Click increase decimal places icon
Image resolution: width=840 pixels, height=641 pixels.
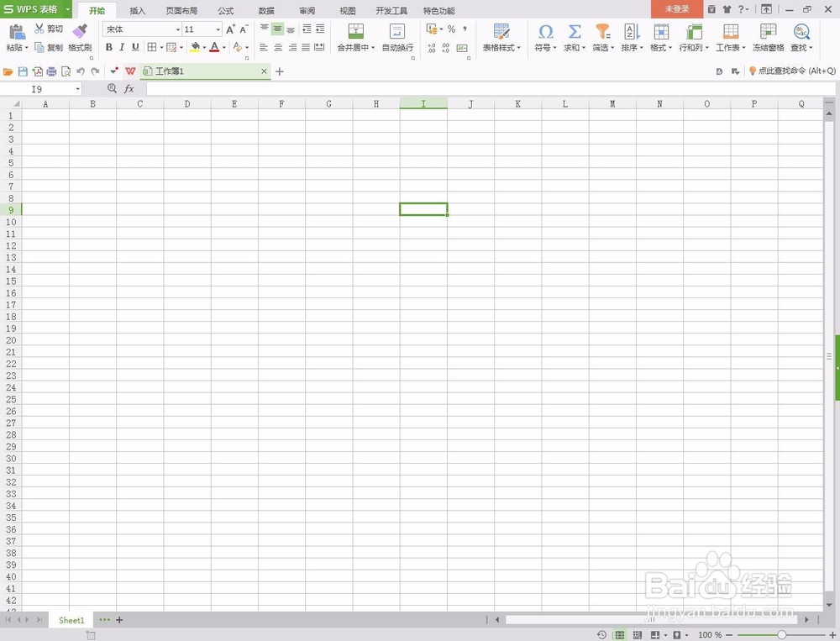432,48
